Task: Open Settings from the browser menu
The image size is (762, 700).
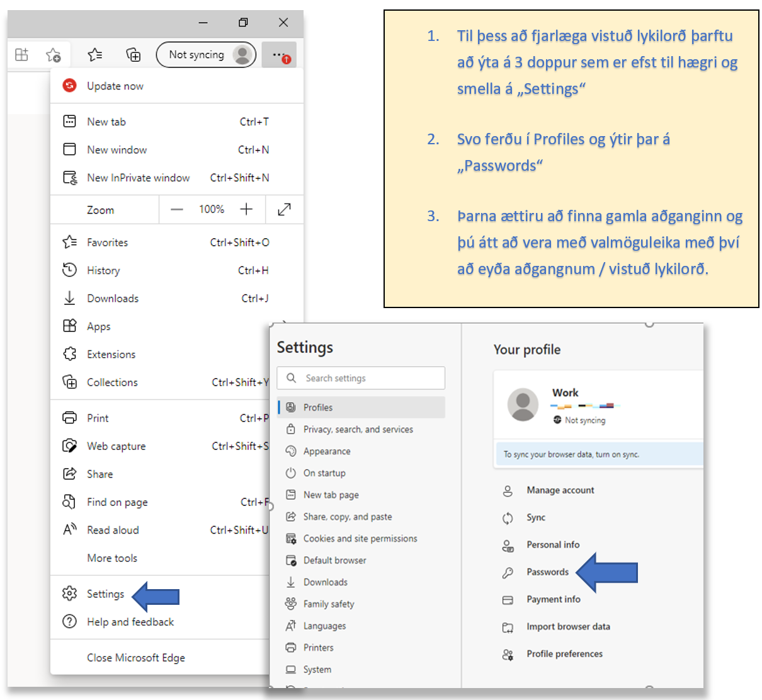Action: 105,594
